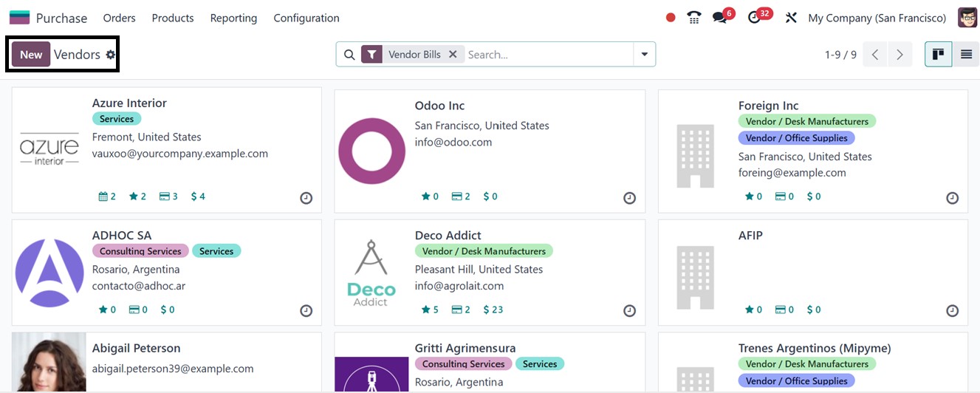Screen dimensions: 980x393
Task: Open the conversations chat icon
Action: (719, 18)
